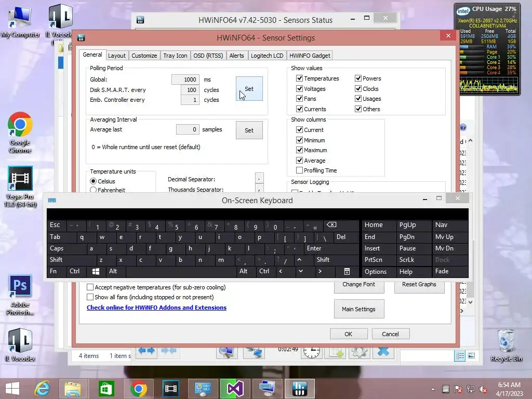Click the grayed collapse arrows icon in Sensors Status toolbar
532x399 pixels.
[169, 351]
